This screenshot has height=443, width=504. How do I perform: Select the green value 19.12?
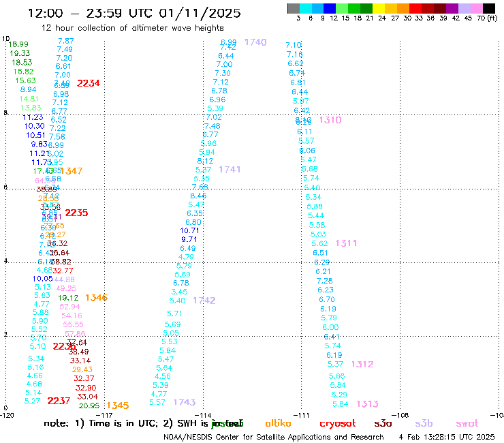pyautogui.click(x=68, y=298)
